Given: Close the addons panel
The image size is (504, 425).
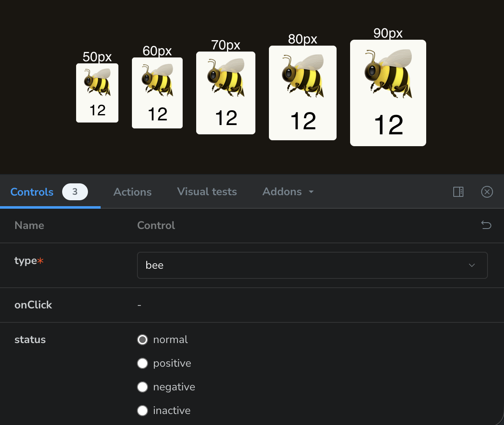Looking at the screenshot, I should (x=487, y=192).
